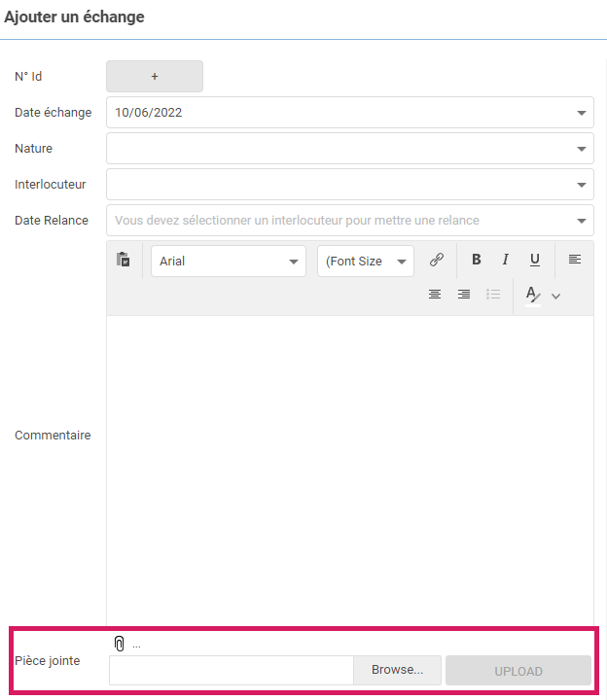
Task: Open the Arial font family dropdown
Action: pyautogui.click(x=229, y=261)
